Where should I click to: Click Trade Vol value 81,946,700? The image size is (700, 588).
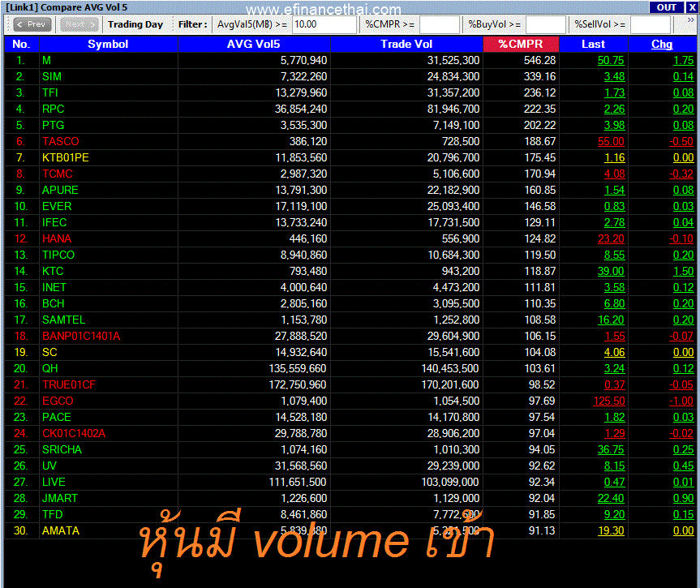click(453, 109)
